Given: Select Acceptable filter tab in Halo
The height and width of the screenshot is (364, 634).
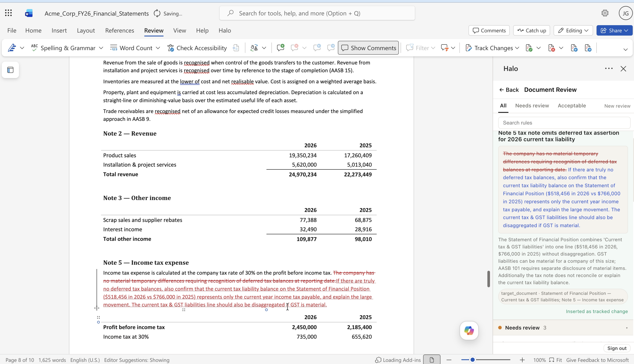Looking at the screenshot, I should point(572,106).
